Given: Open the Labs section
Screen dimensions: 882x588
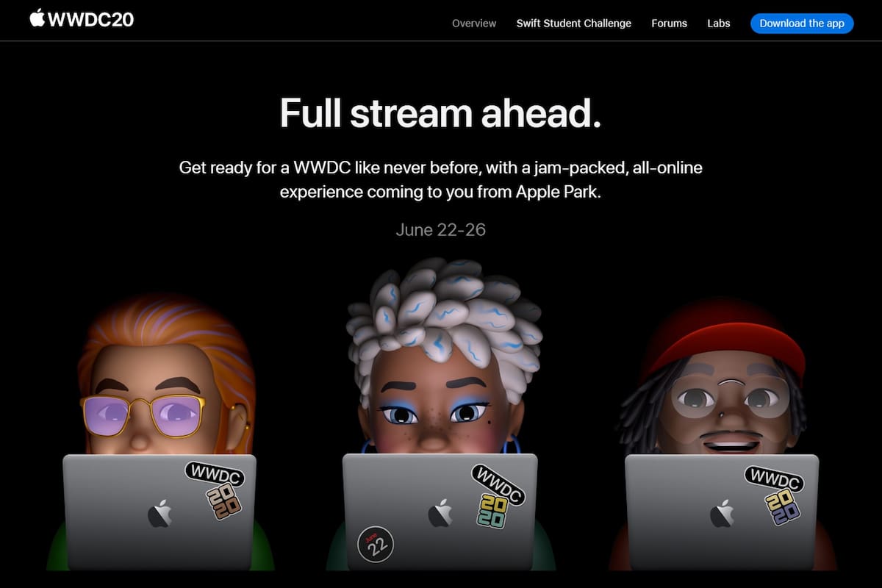Looking at the screenshot, I should pyautogui.click(x=718, y=24).
